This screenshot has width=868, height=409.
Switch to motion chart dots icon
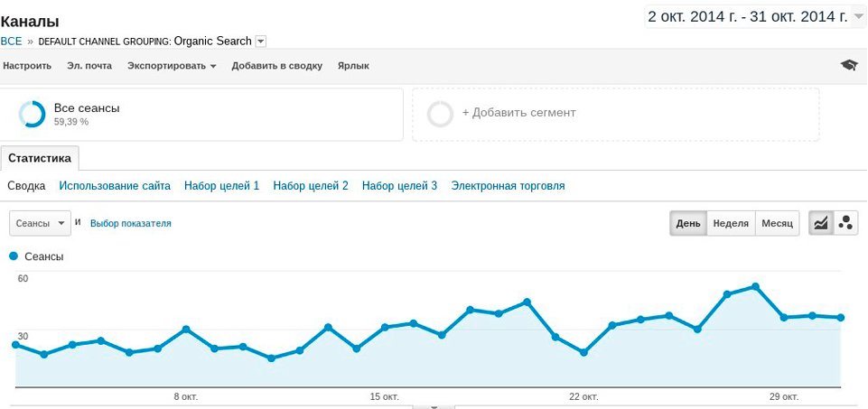pyautogui.click(x=845, y=223)
